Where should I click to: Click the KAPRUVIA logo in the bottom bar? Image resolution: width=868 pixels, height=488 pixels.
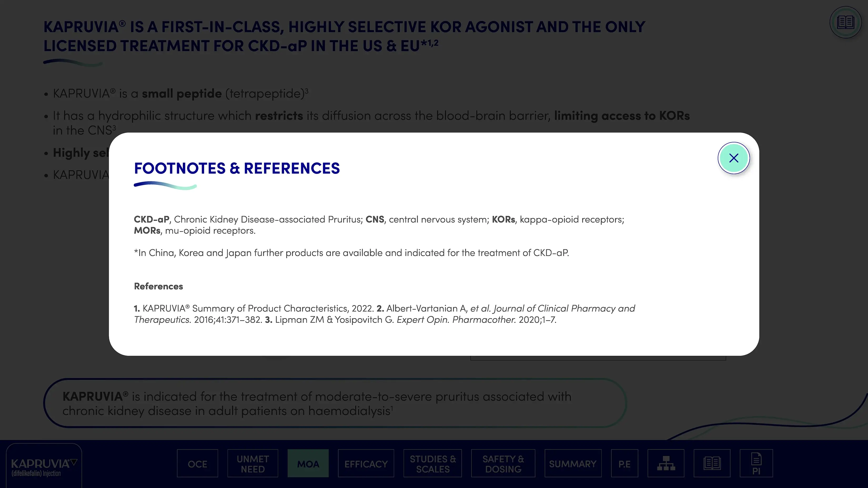click(44, 466)
